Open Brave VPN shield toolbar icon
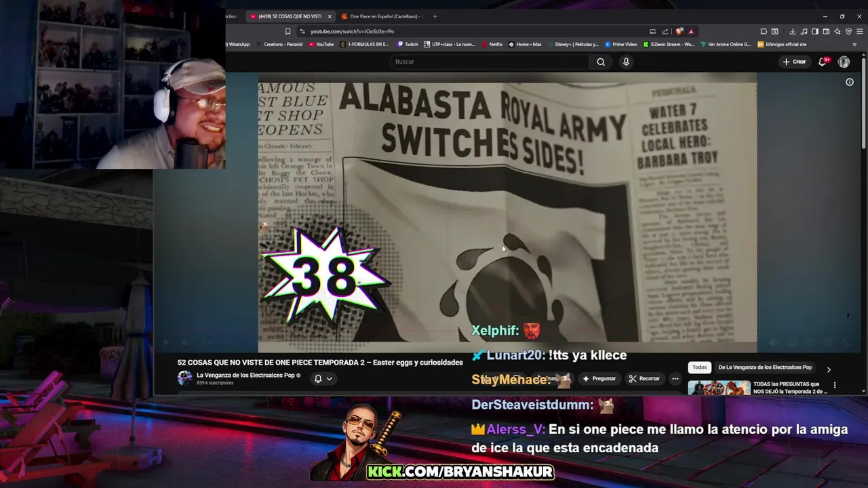 [x=848, y=31]
